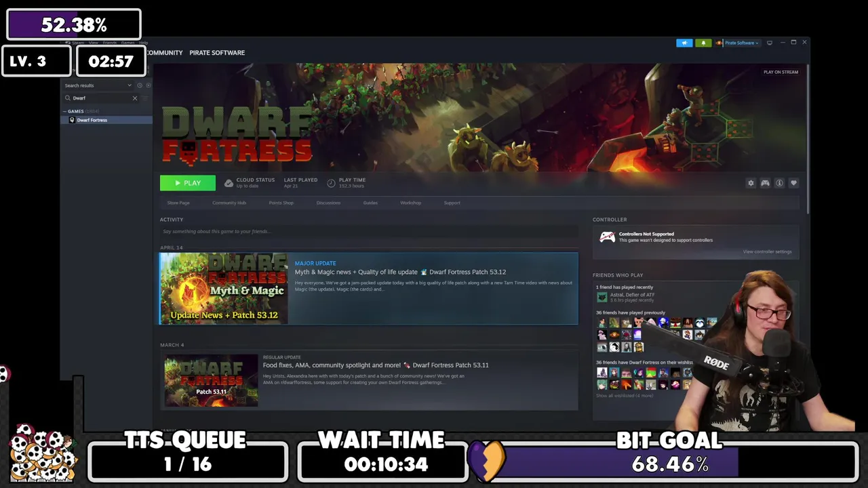Open the Points Shop tab
The width and height of the screenshot is (868, 488).
281,203
